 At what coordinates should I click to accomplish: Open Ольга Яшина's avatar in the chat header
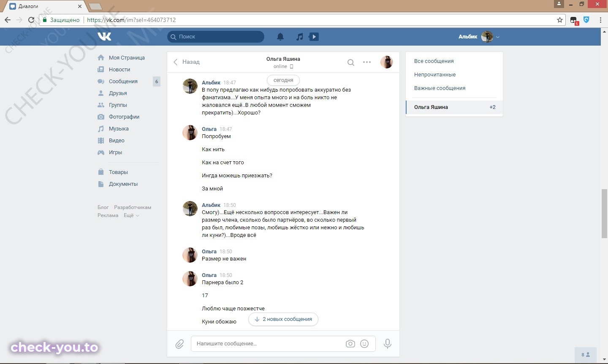[387, 62]
